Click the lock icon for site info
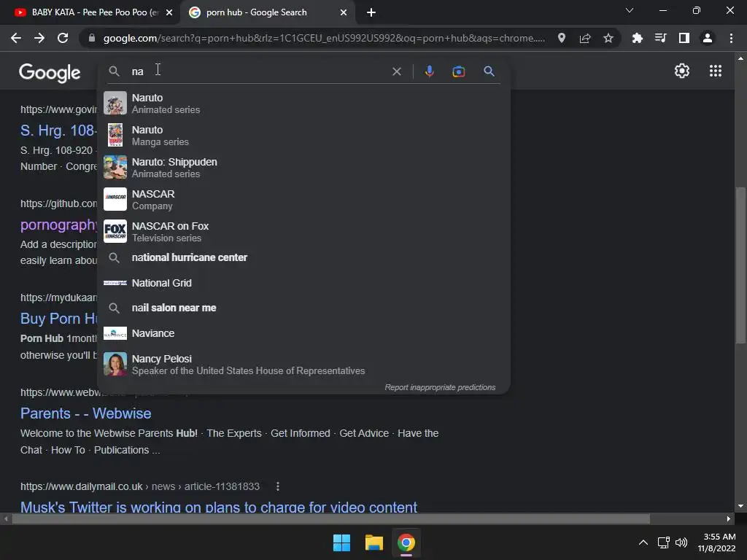 (92, 38)
